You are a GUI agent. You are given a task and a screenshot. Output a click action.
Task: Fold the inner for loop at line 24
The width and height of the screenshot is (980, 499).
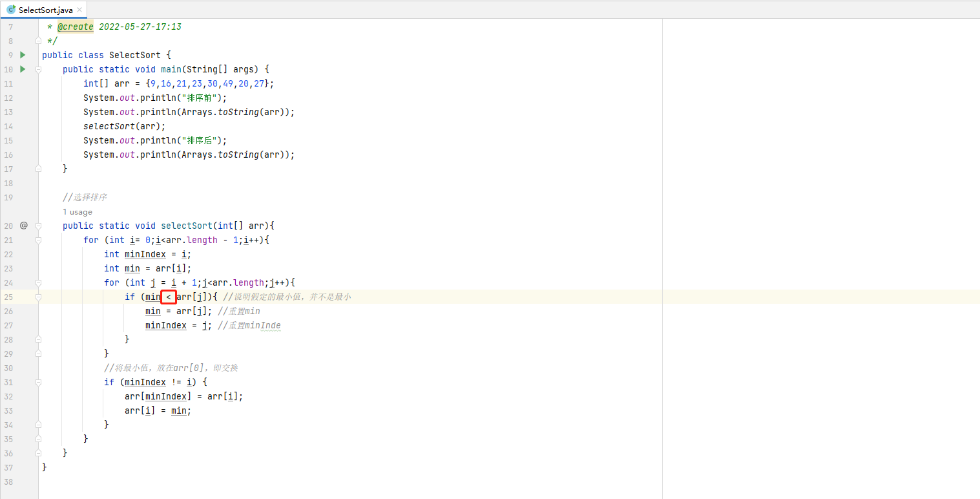tap(39, 282)
